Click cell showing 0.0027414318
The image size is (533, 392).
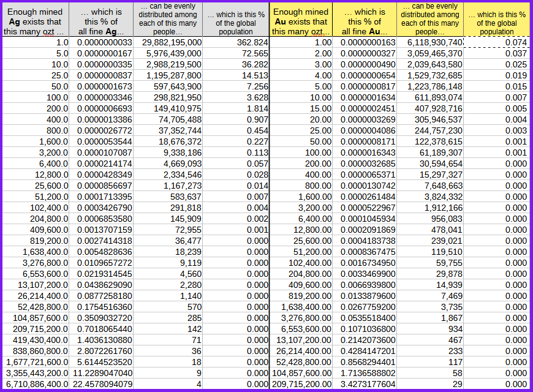(101, 241)
